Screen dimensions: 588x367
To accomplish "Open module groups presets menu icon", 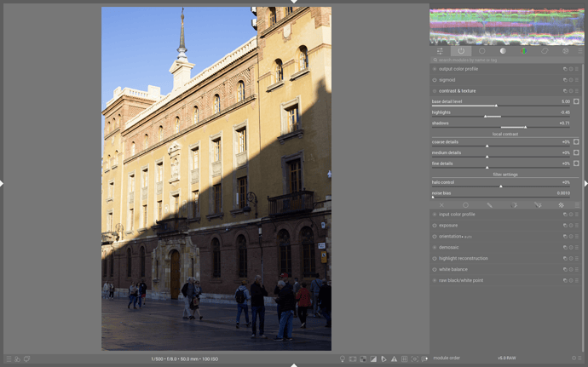I will (x=580, y=51).
